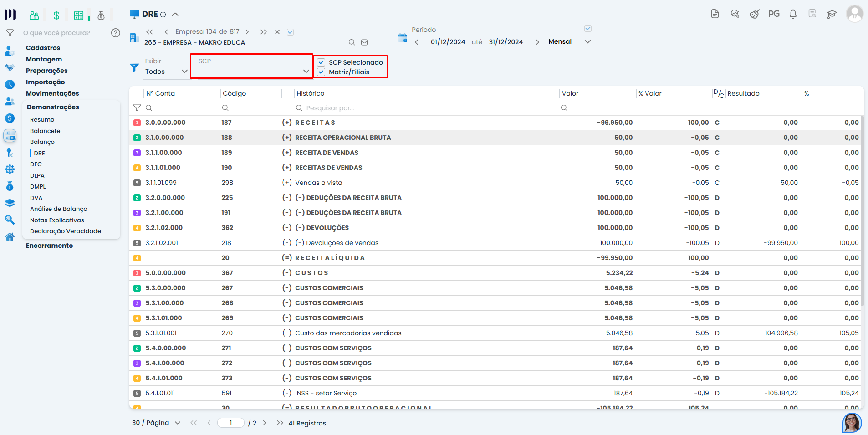Click the green dollar sign icon

click(56, 15)
